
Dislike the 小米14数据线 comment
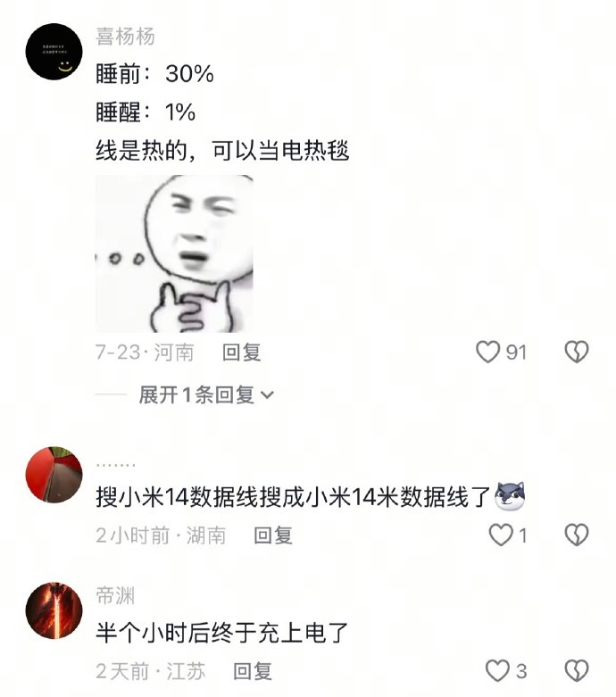pyautogui.click(x=577, y=535)
